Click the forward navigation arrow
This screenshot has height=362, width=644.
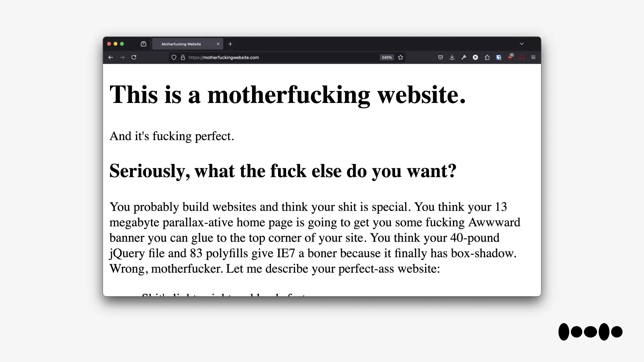pos(122,57)
